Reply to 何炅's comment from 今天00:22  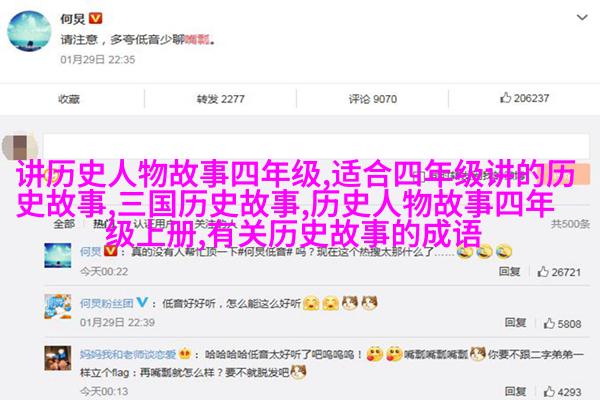pyautogui.click(x=509, y=271)
